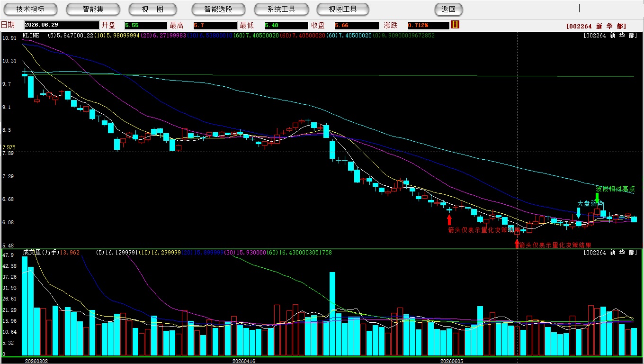Click the green arrow under 波段相对高点
Screen dimensions: 644x364
597,198
